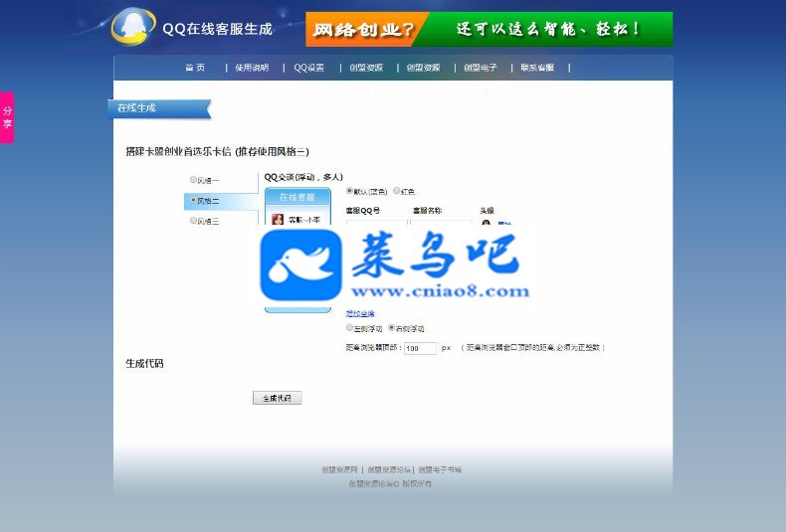Choose the 红色 color theme radio
786x532 pixels.
397,190
